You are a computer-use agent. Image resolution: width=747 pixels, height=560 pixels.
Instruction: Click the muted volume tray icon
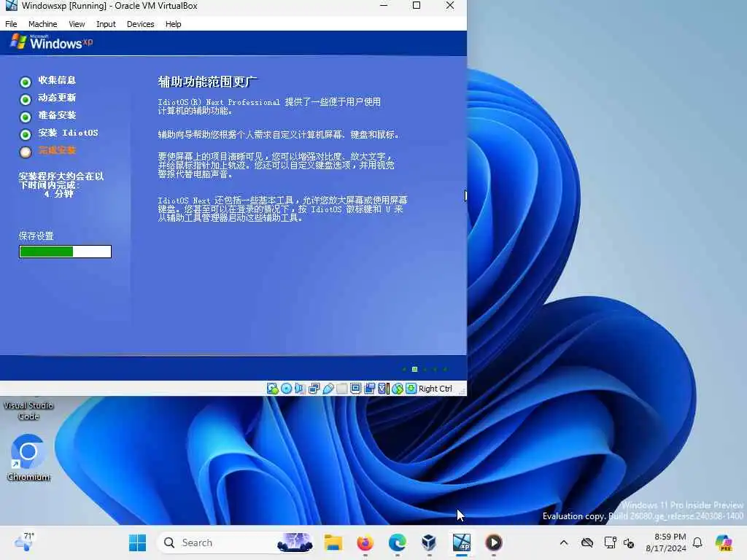point(629,542)
